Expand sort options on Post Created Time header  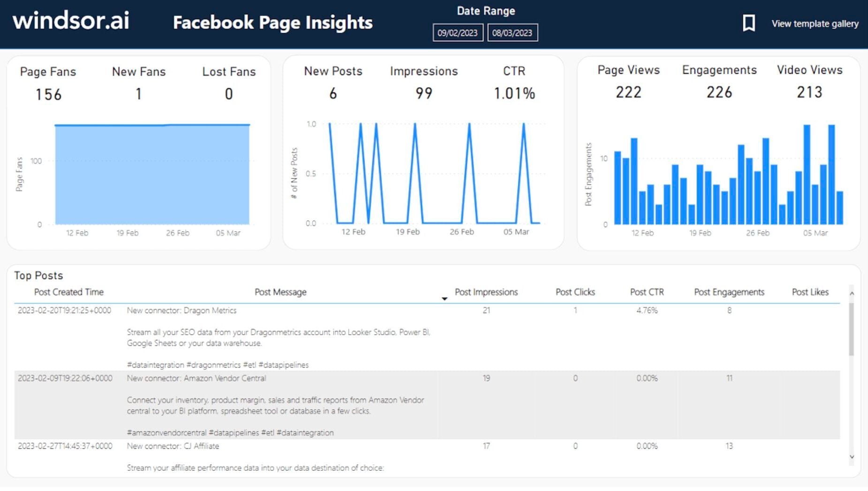69,292
